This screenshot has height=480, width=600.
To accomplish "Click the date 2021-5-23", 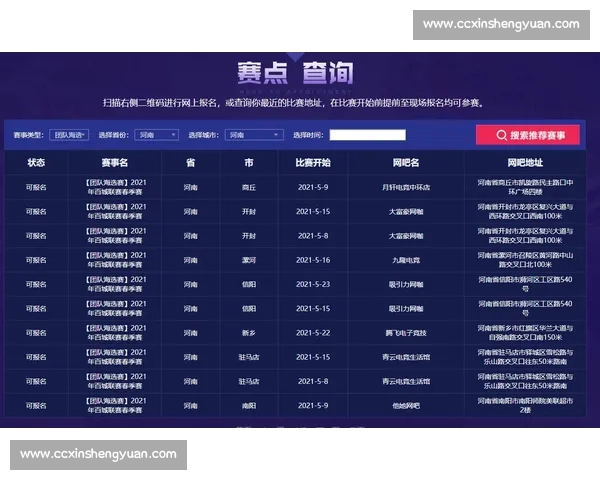I will [x=313, y=284].
